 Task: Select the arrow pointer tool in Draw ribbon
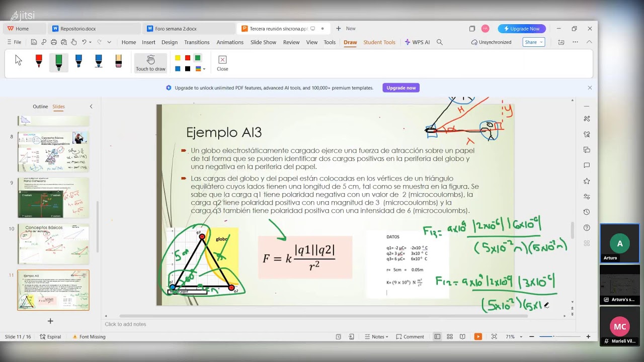[x=19, y=61]
